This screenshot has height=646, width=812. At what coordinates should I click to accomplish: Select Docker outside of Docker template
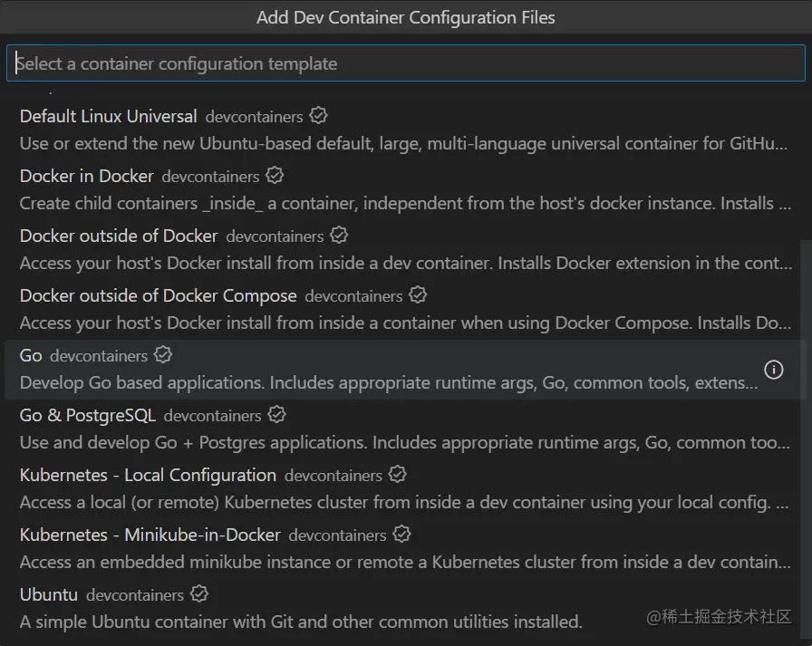point(119,236)
